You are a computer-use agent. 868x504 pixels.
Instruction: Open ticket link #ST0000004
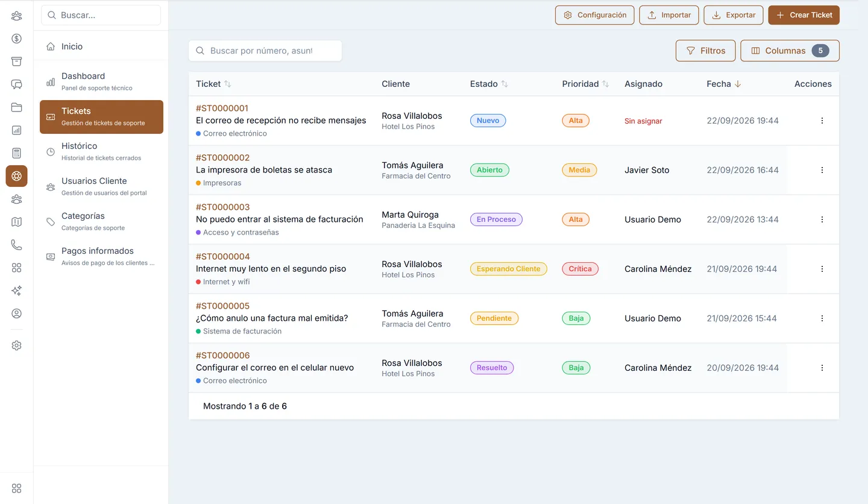tap(222, 257)
